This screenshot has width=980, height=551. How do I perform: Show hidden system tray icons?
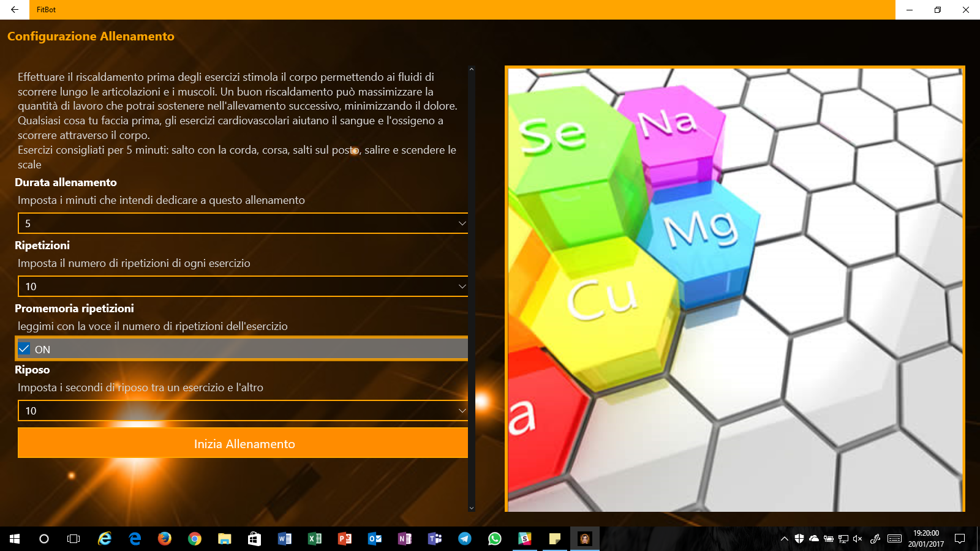click(x=785, y=539)
